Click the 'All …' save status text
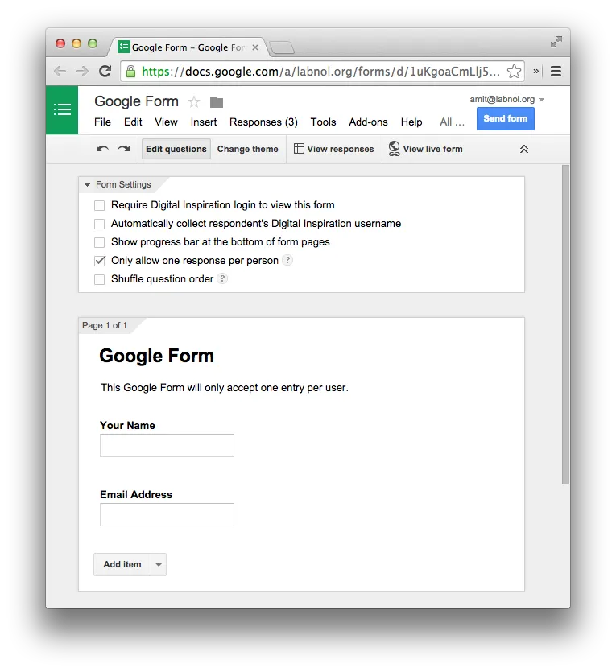This screenshot has width=616, height=672. 452,122
